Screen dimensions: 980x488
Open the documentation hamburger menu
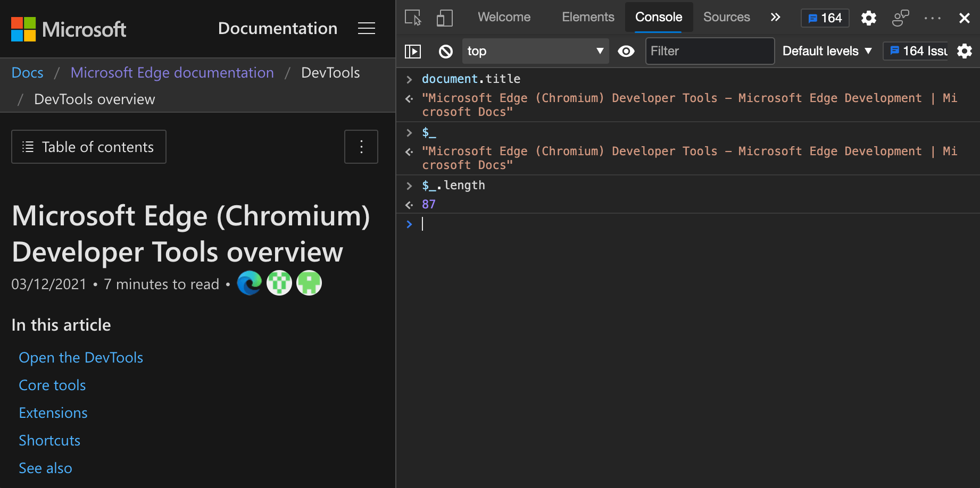367,29
